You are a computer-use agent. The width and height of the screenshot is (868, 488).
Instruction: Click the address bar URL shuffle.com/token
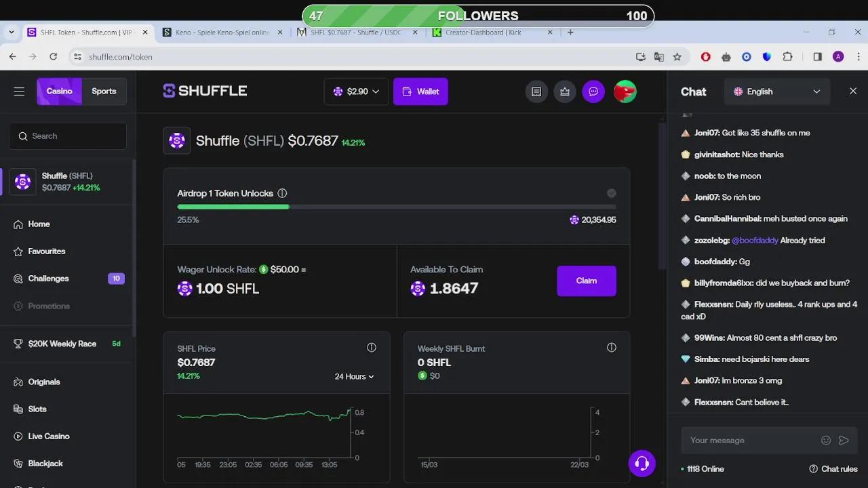point(121,57)
